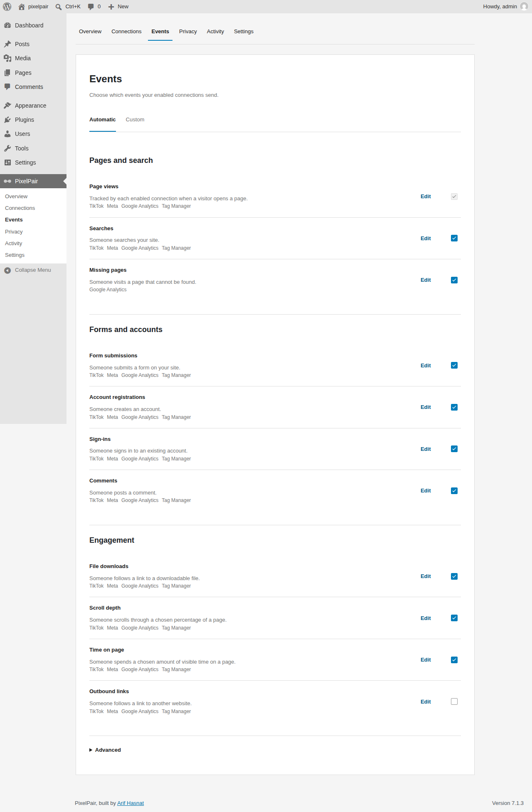The image size is (532, 812).
Task: Click the Posts pin icon
Action: (x=7, y=44)
